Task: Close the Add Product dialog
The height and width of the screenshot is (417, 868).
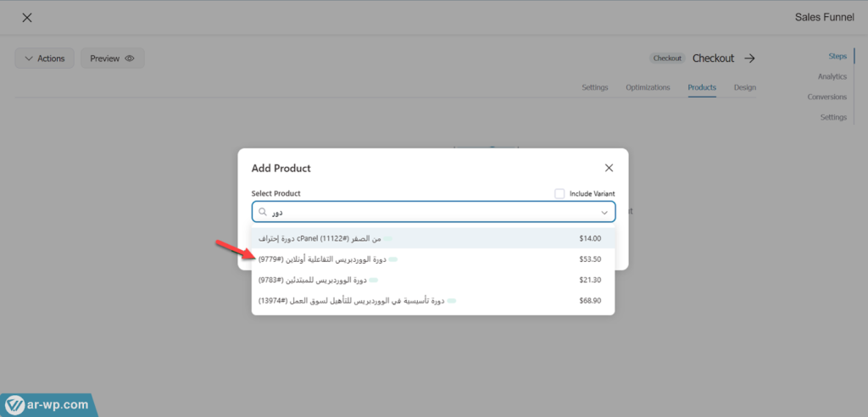Action: (x=609, y=168)
